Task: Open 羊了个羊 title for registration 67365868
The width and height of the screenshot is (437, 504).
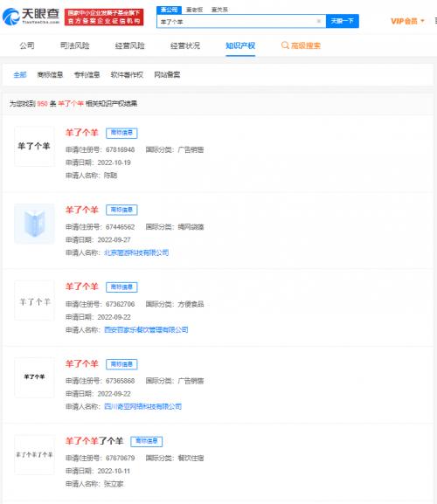Action: [x=81, y=364]
